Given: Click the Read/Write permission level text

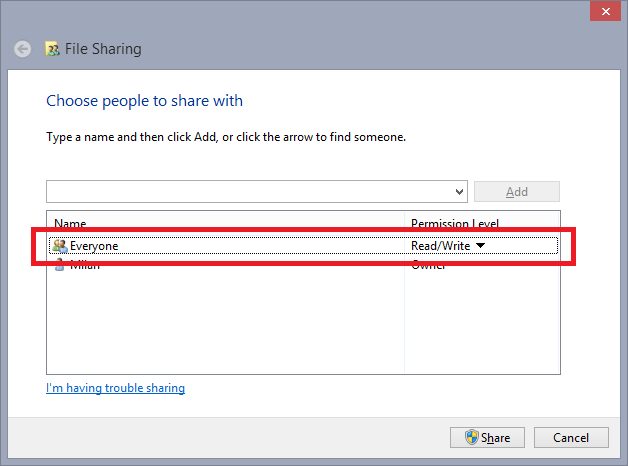Looking at the screenshot, I should pos(440,246).
